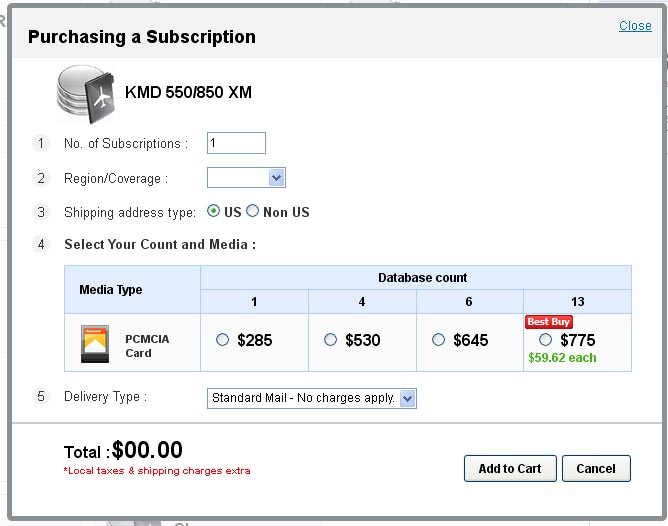
Task: Click the step 1 number badge
Action: pos(41,143)
